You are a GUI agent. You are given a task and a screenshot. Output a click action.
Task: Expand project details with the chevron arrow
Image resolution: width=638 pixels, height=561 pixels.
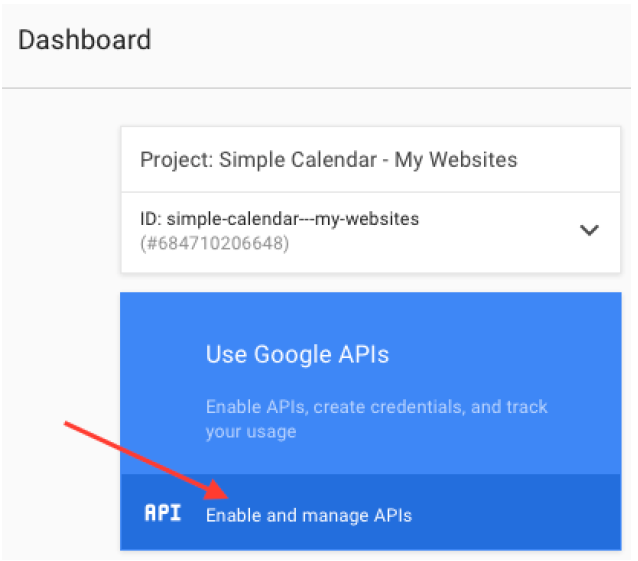[x=589, y=230]
